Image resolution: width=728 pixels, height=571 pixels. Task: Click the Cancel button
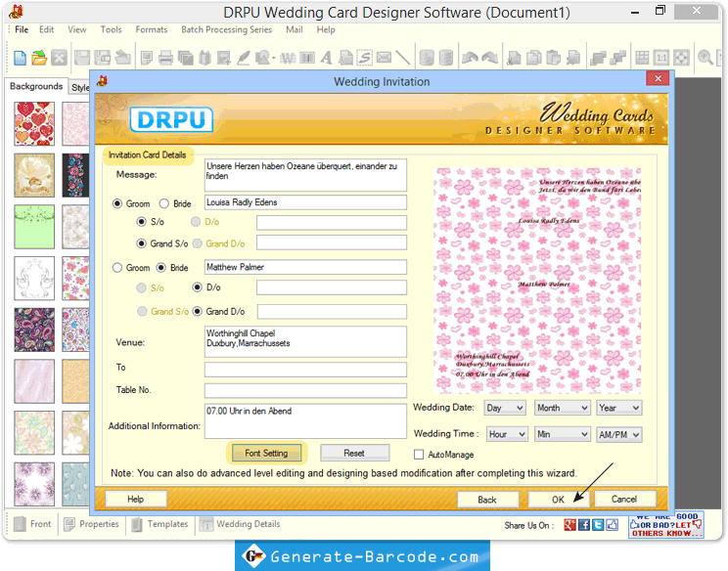pyautogui.click(x=624, y=499)
